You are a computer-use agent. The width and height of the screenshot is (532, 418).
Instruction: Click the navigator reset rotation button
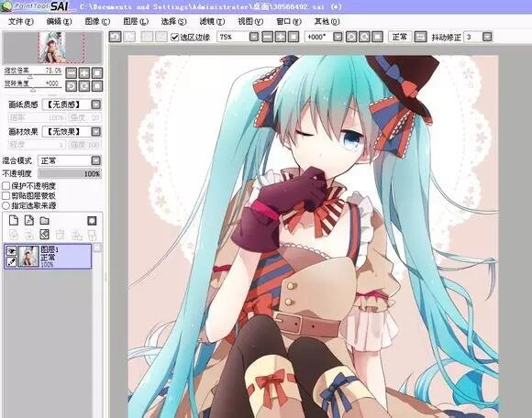tap(97, 86)
